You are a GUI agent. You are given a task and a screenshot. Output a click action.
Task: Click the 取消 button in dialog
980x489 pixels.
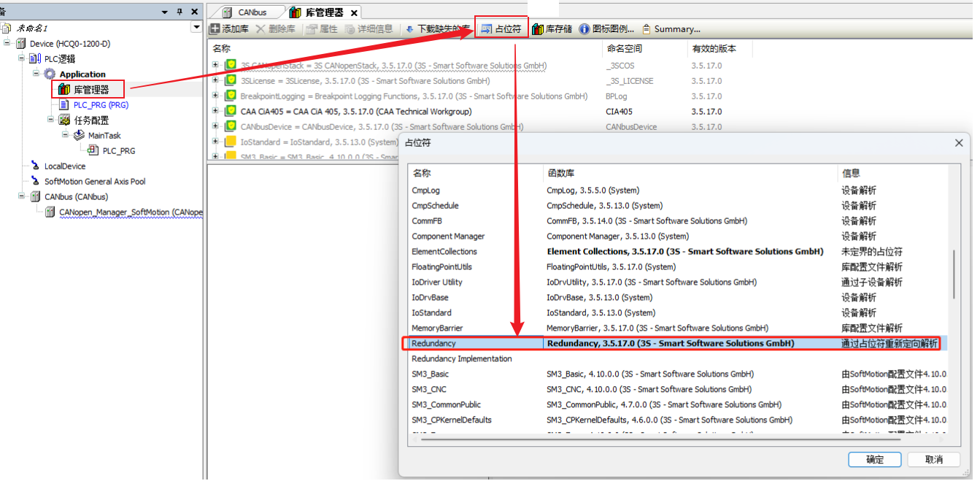[x=933, y=460]
